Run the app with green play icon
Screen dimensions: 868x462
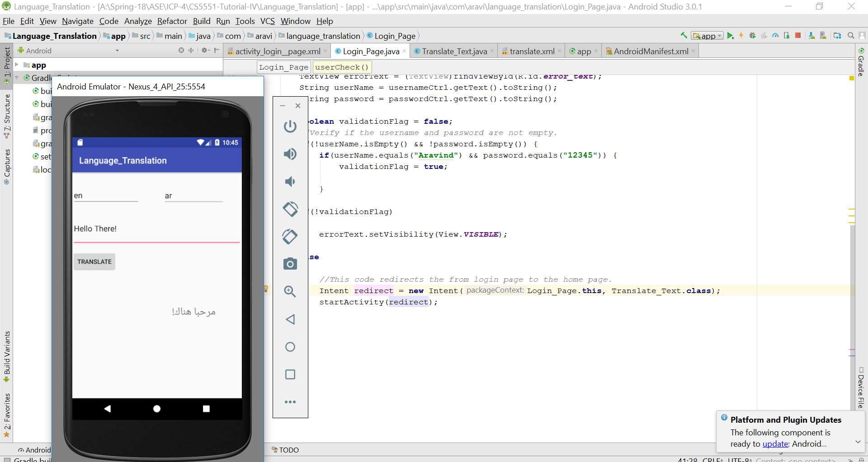[x=731, y=36]
